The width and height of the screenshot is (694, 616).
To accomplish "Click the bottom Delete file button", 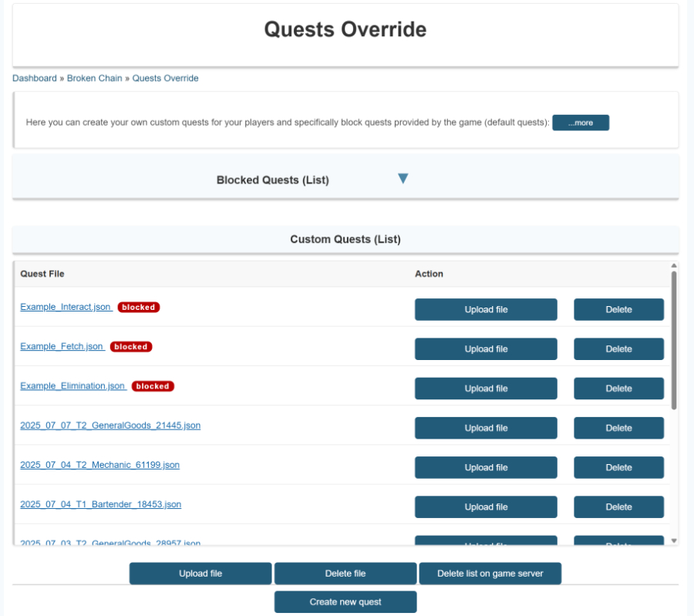I will point(345,574).
